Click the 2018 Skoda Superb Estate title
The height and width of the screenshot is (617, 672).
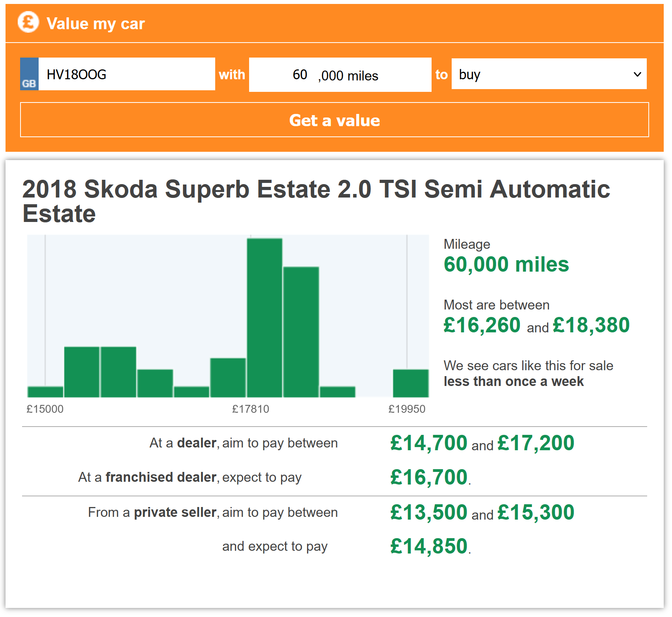tap(316, 201)
